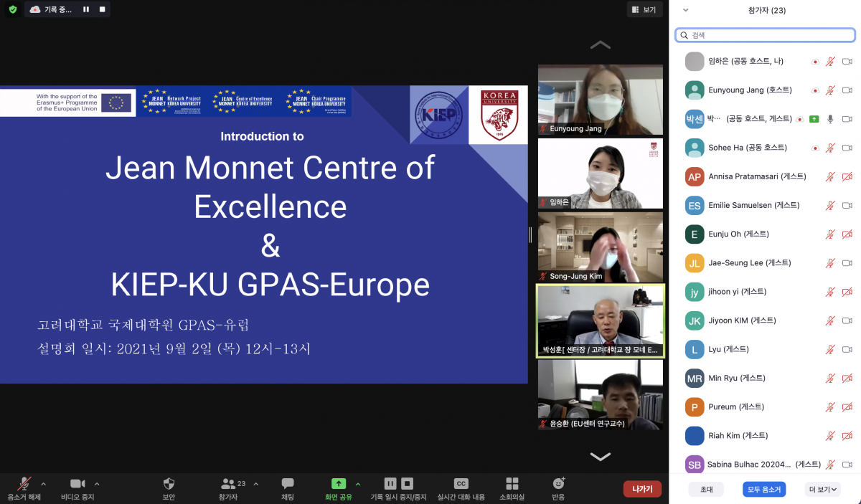Click the Invite (초대) button

tap(706, 490)
